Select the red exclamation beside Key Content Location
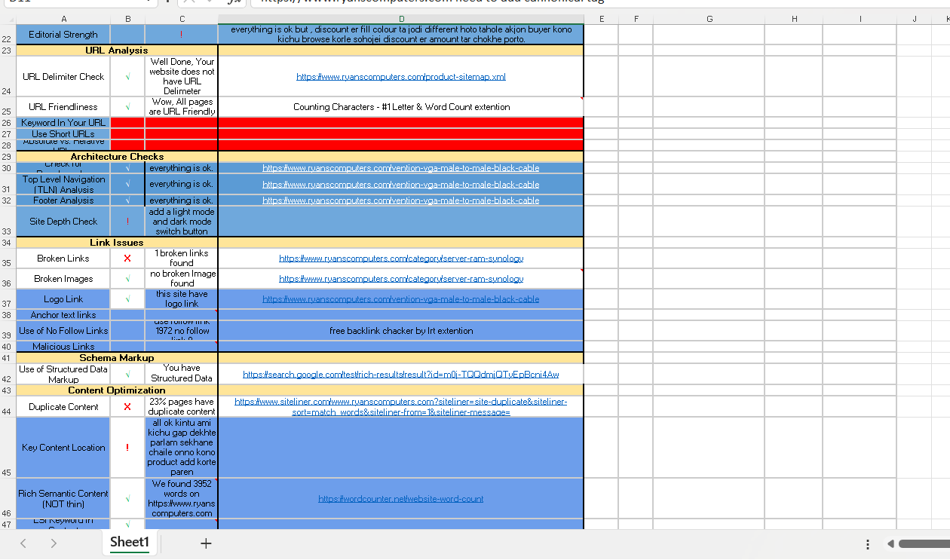This screenshot has width=950, height=560. [127, 448]
